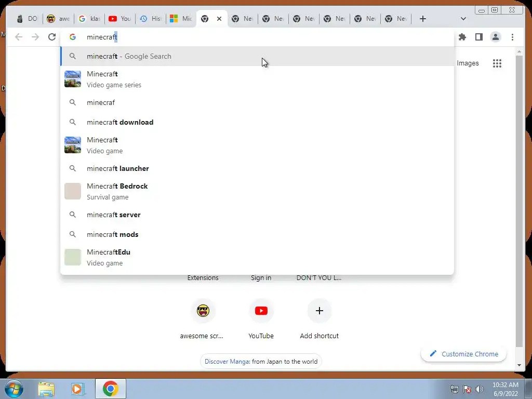Image resolution: width=532 pixels, height=399 pixels.
Task: Switch to the History tab
Action: [151, 19]
